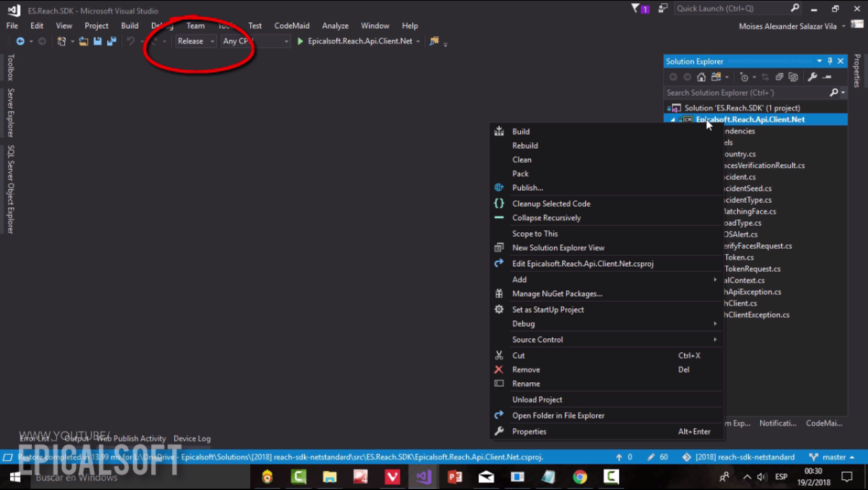
Task: Click the Windows Start button
Action: click(x=14, y=477)
